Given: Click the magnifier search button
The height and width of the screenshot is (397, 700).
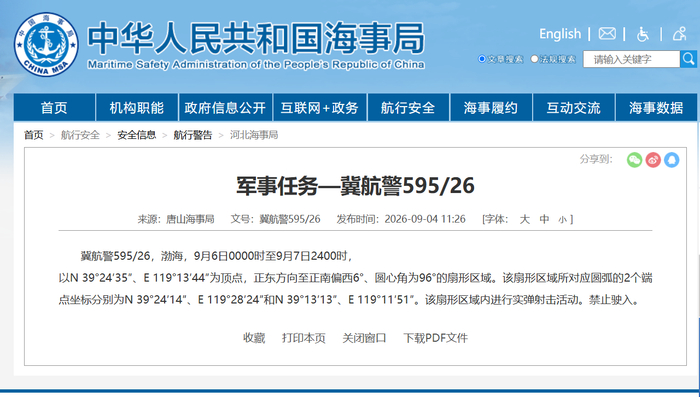Looking at the screenshot, I should 688,59.
